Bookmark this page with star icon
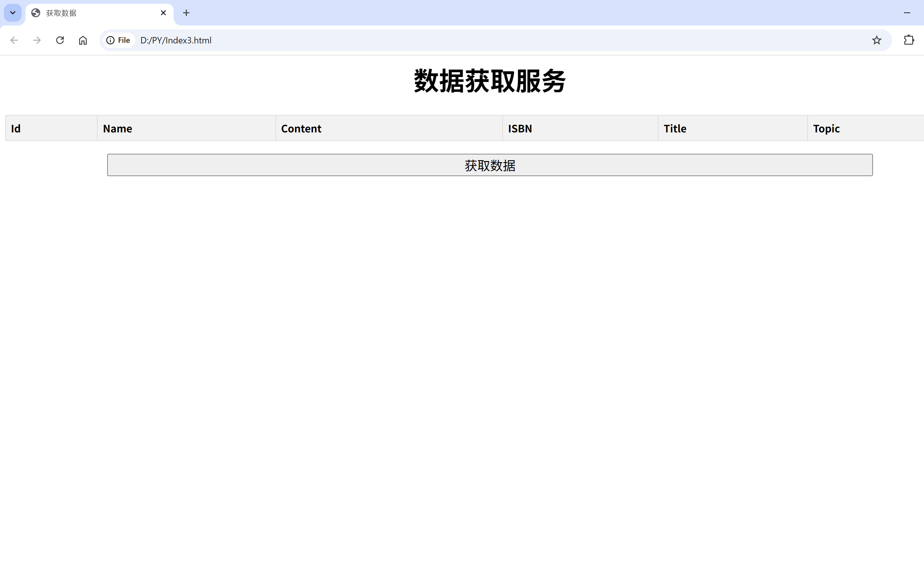Screen dimensions: 924x581 pyautogui.click(x=876, y=40)
